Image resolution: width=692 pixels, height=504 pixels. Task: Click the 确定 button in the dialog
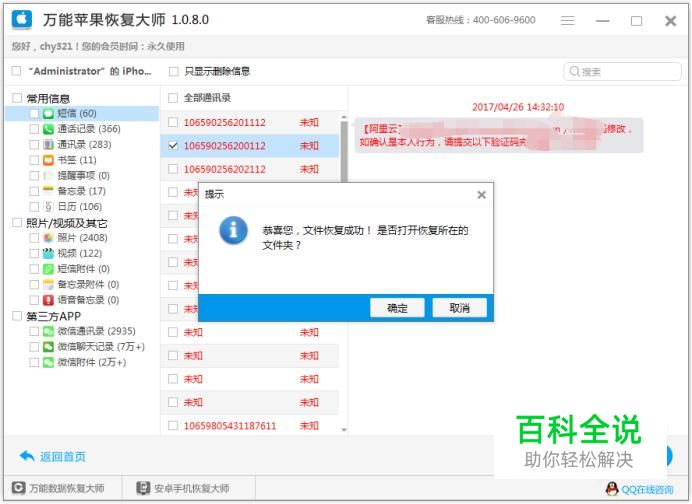point(397,308)
